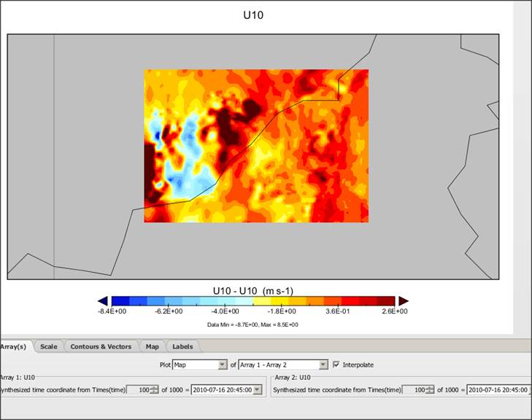Image resolution: width=532 pixels, height=420 pixels.
Task: Click the Array 1 time index field
Action: pos(138,390)
